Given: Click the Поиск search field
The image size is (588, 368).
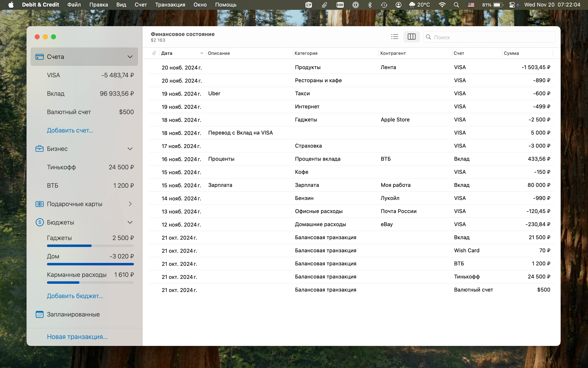Looking at the screenshot, I should click(489, 37).
